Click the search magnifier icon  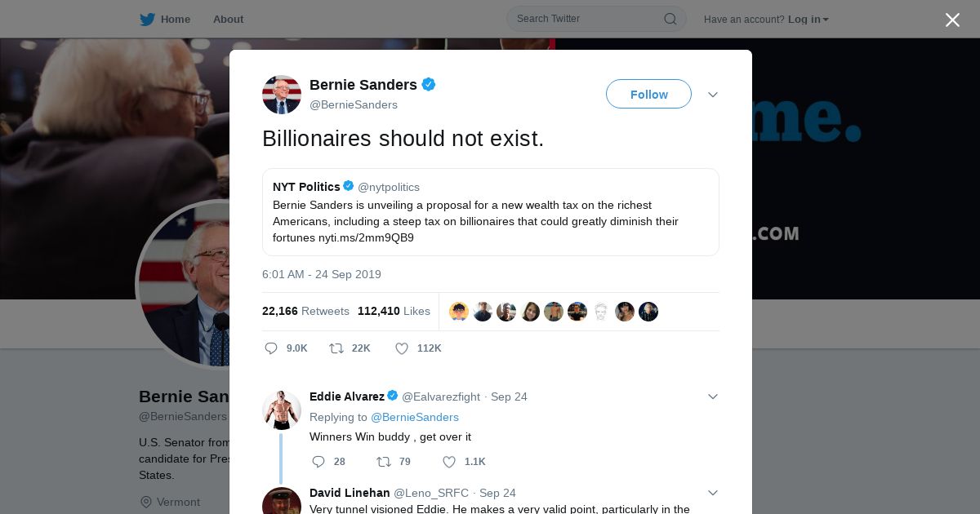(670, 19)
